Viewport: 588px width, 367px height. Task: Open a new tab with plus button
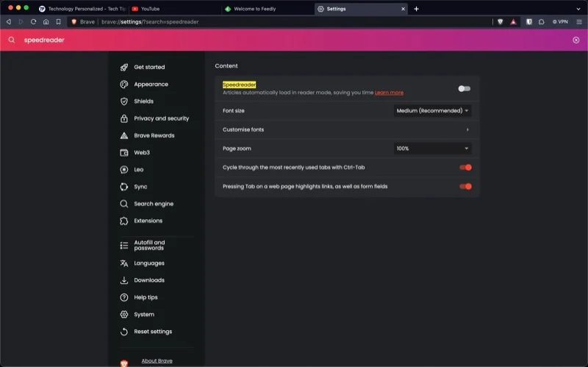point(416,9)
